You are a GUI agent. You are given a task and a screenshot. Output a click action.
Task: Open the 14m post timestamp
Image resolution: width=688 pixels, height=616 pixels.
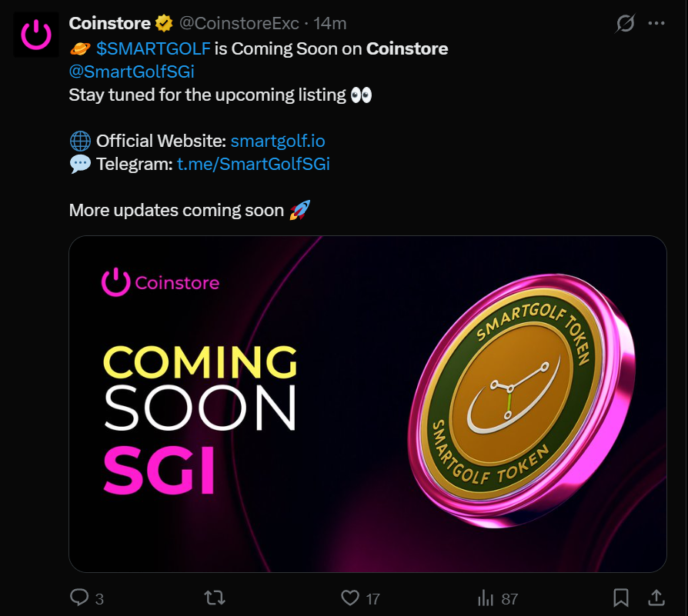coord(330,23)
